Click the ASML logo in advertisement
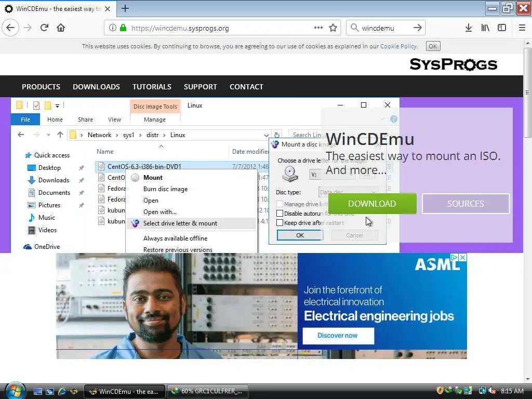532x399 pixels. click(x=437, y=264)
